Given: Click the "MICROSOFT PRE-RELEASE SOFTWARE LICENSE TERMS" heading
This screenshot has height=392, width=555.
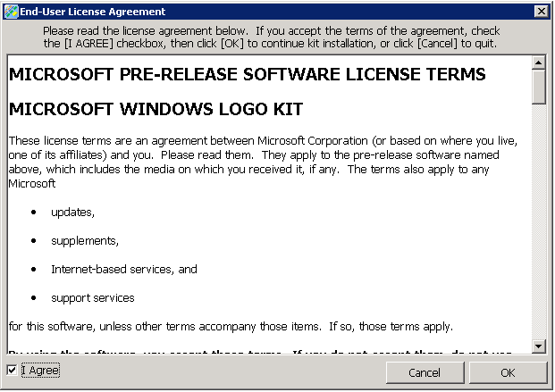Looking at the screenshot, I should (247, 74).
